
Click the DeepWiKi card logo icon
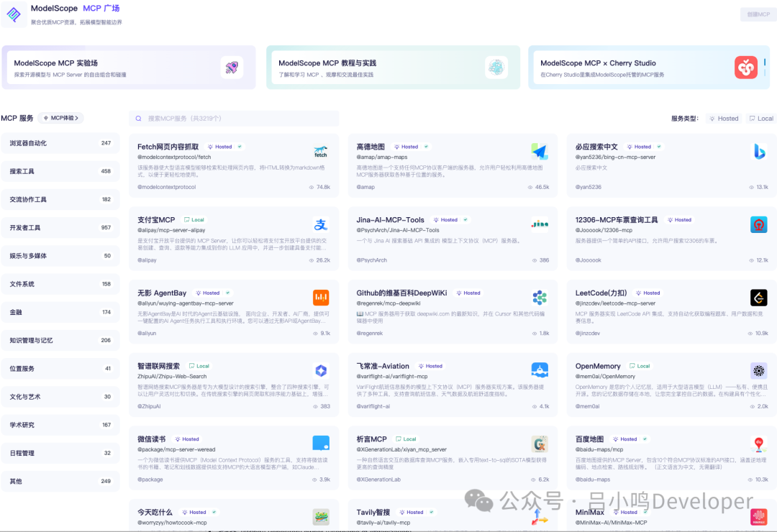[x=540, y=298]
